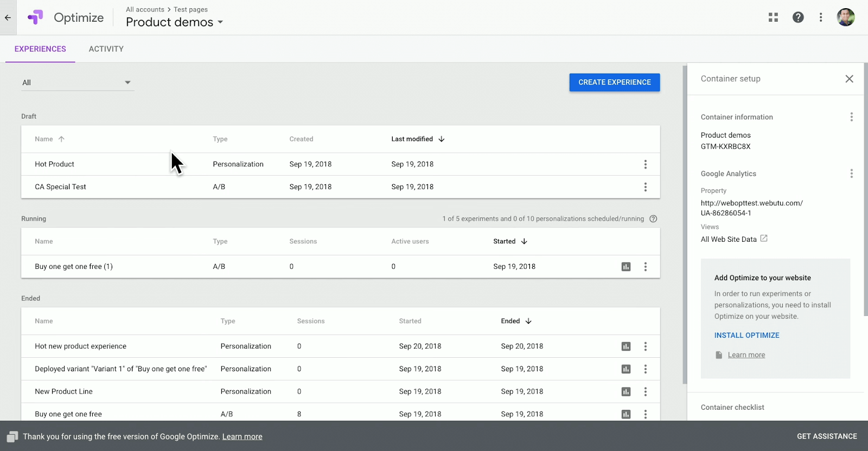Viewport: 868px width, 451px height.
Task: Switch to the Activity tab
Action: [106, 49]
